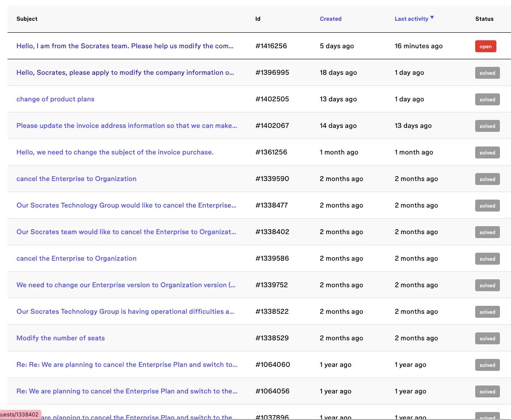Click the '5 days ago' created cell

(337, 46)
